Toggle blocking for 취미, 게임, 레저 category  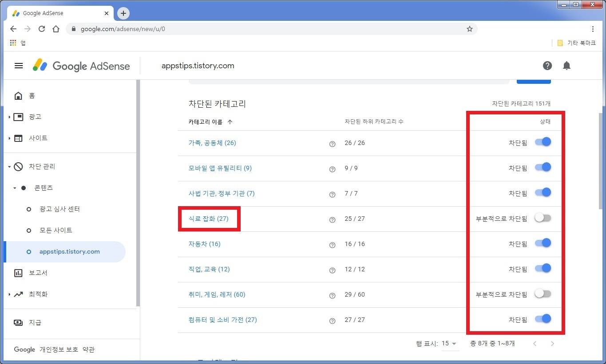coord(543,294)
